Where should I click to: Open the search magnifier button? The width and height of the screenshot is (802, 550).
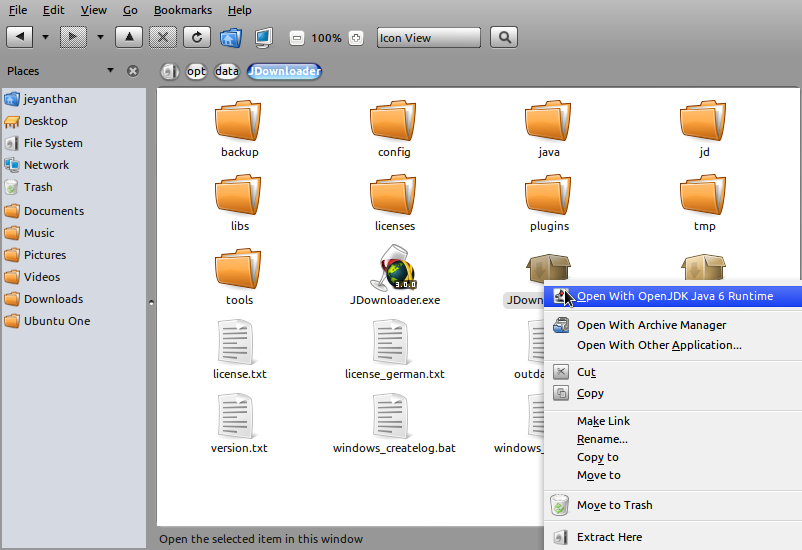(x=504, y=37)
